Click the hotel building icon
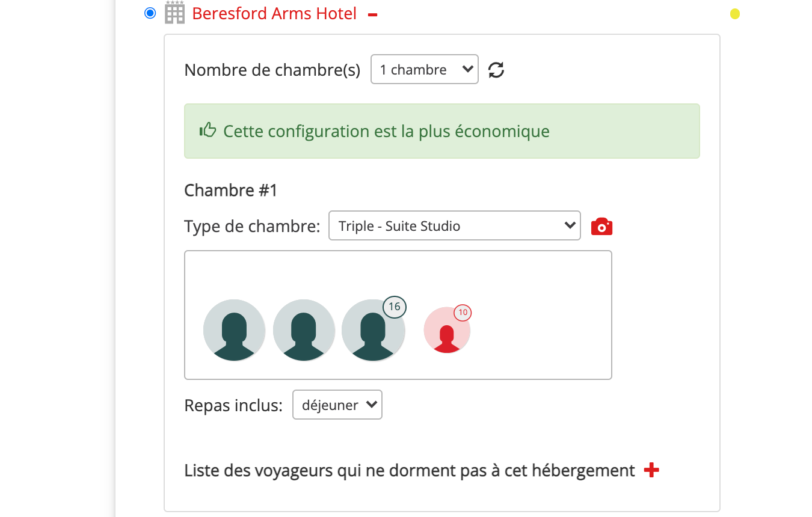Screen dimensions: 812x517 (174, 13)
